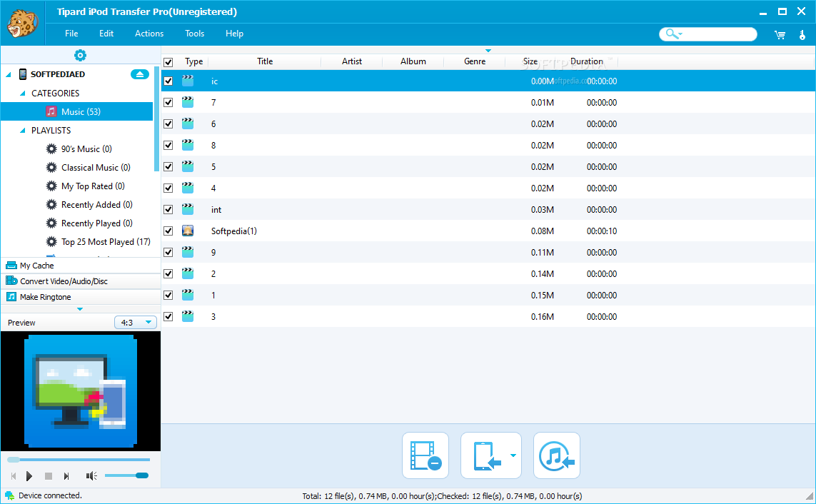
Task: Click the Top 25 Most Played gear icon
Action: (x=51, y=242)
